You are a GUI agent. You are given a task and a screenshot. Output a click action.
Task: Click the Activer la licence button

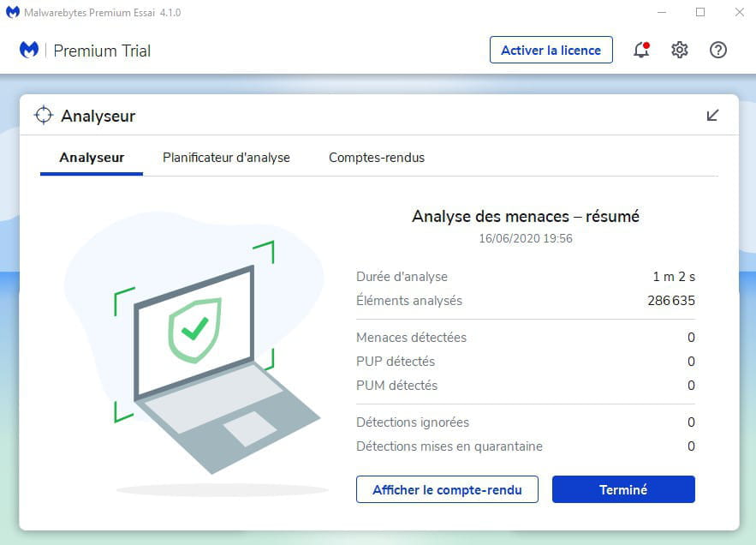(551, 50)
